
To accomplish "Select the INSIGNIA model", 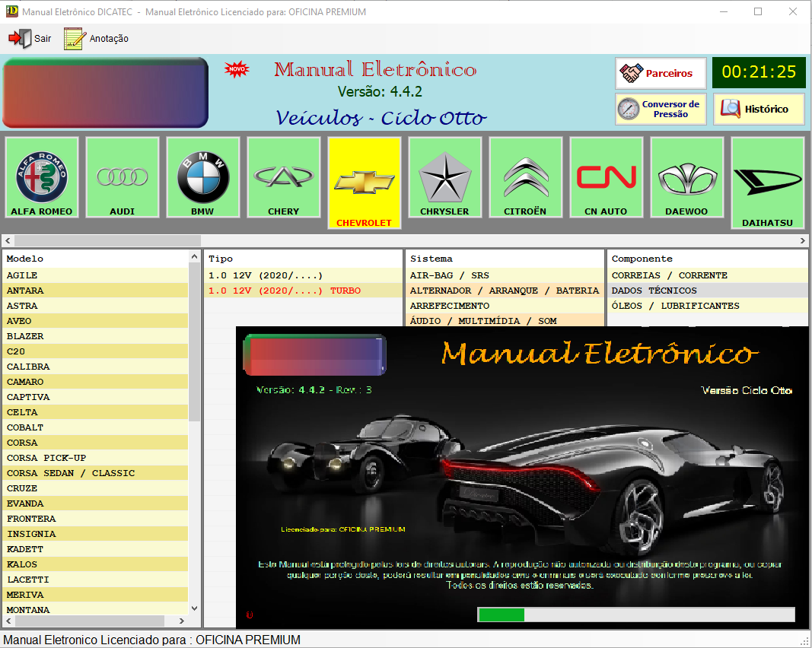I will (x=96, y=534).
